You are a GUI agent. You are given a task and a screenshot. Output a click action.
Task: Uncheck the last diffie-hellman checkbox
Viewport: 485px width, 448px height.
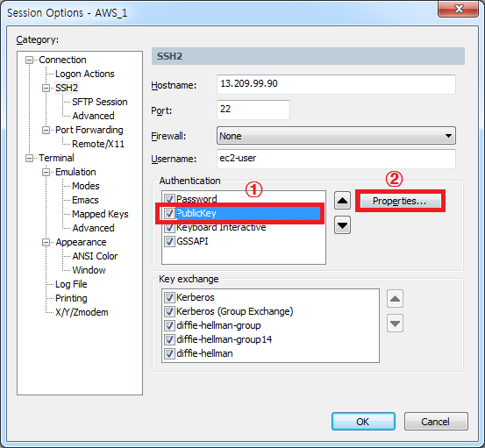click(x=169, y=353)
